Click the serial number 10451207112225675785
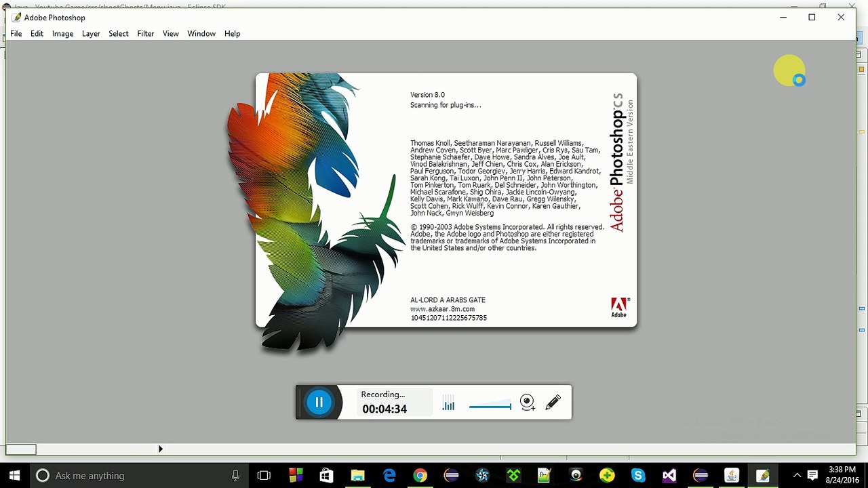This screenshot has height=488, width=868. 449,318
